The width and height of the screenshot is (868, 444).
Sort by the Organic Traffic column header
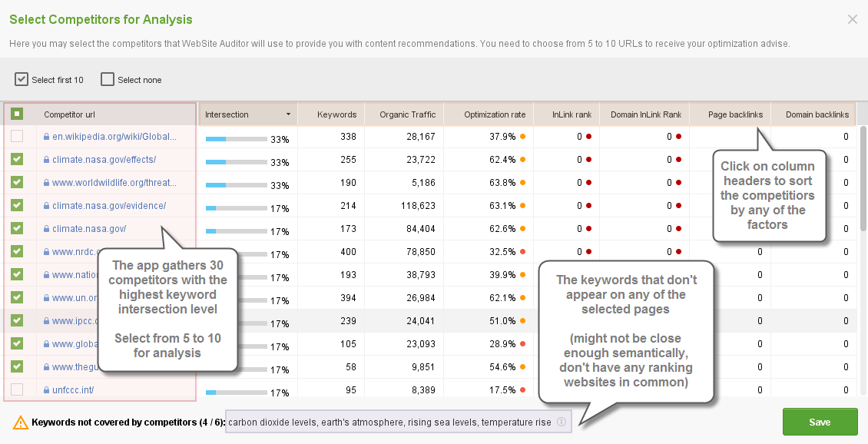tap(407, 114)
